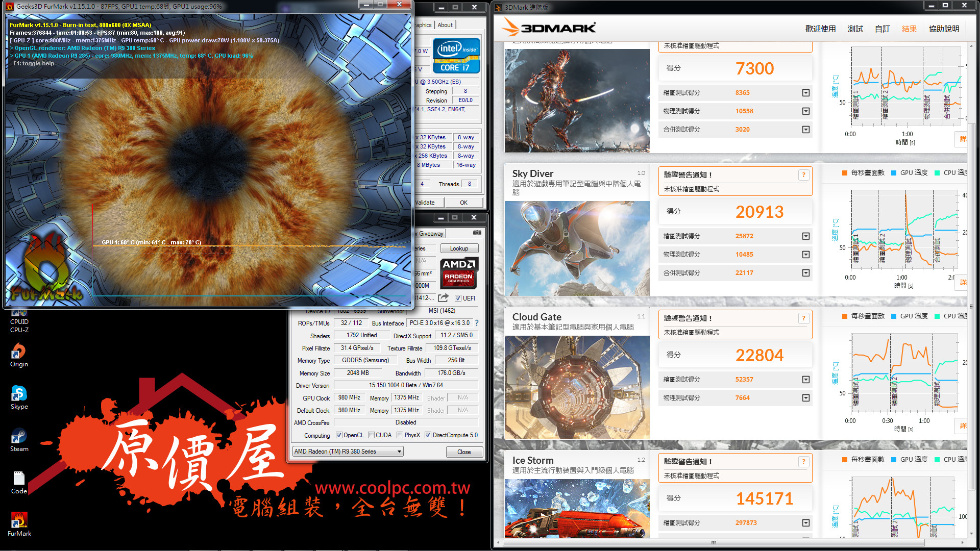Select the 結果 tab in 3DMark
This screenshot has width=980, height=551.
[x=910, y=29]
